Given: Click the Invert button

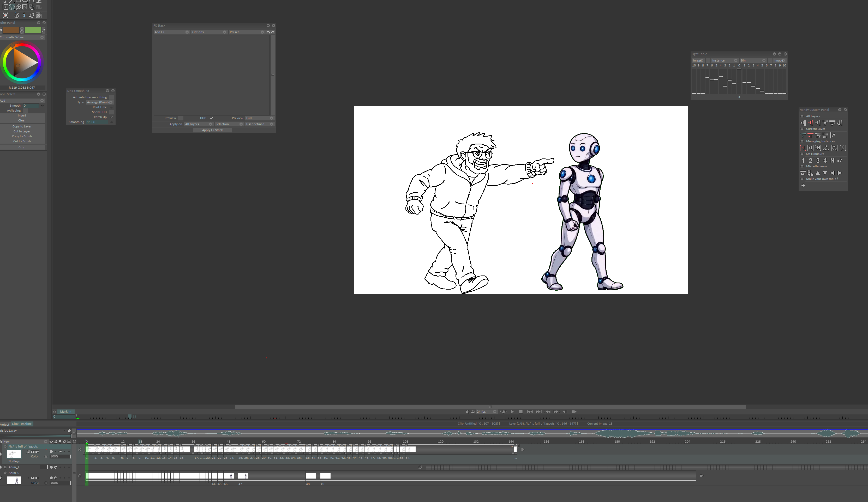Looking at the screenshot, I should (22, 116).
